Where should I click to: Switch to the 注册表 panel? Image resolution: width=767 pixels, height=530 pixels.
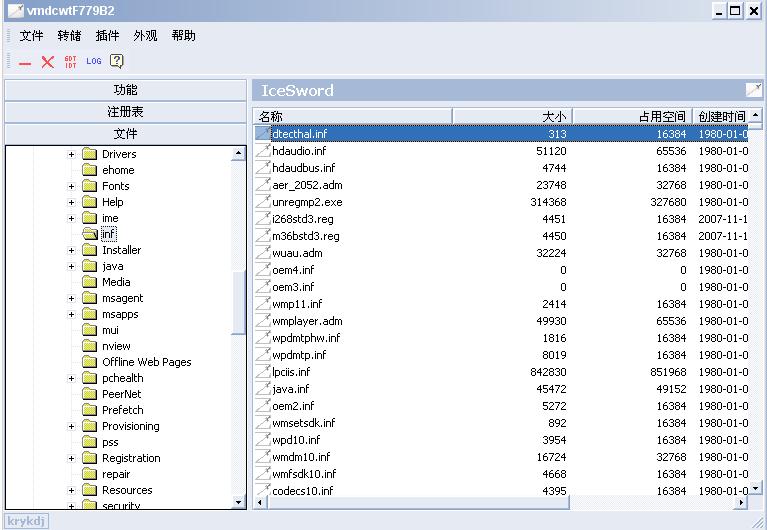[x=125, y=112]
